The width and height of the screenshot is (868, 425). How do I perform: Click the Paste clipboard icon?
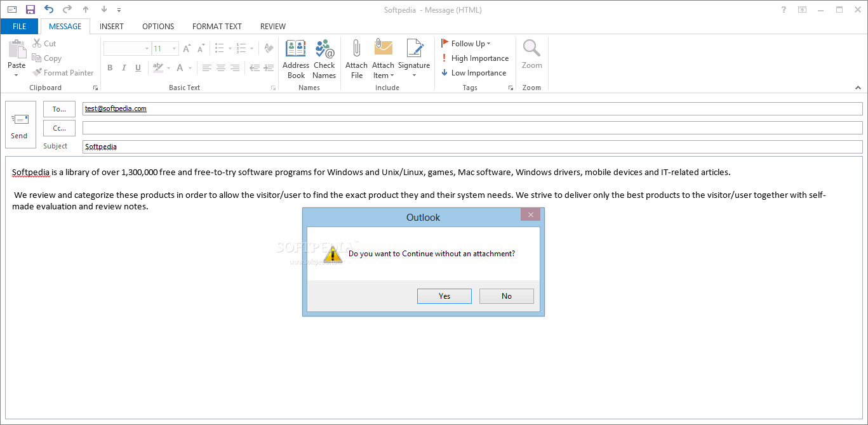pos(17,49)
